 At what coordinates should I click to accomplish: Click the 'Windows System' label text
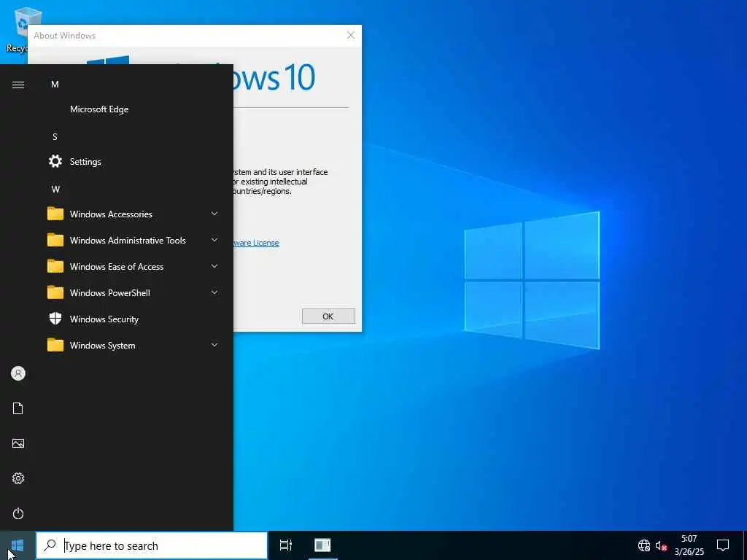tap(102, 346)
